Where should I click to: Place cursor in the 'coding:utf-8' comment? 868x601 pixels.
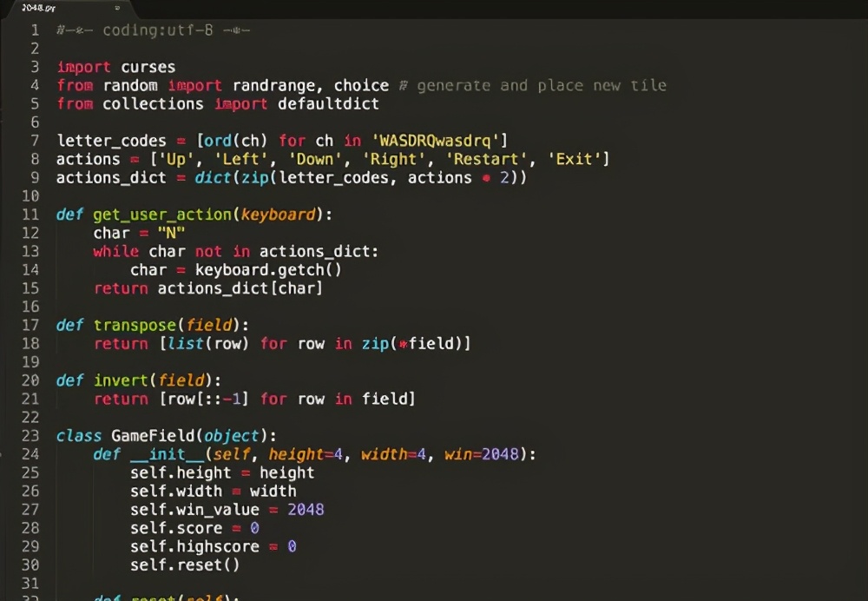[158, 30]
